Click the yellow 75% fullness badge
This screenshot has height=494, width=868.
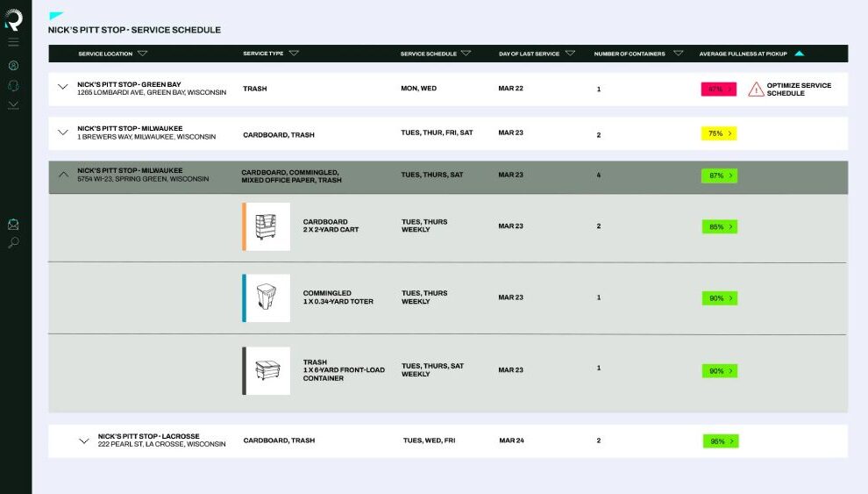coord(718,133)
